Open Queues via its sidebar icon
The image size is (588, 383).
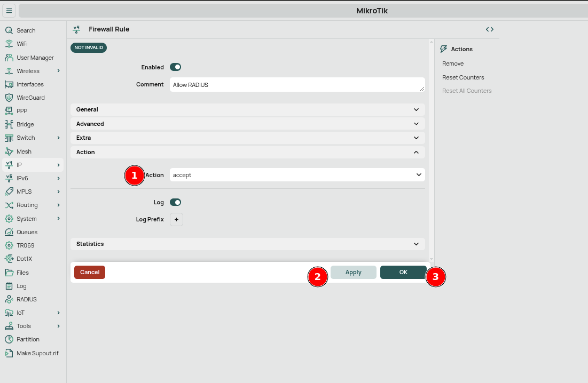pyautogui.click(x=9, y=232)
